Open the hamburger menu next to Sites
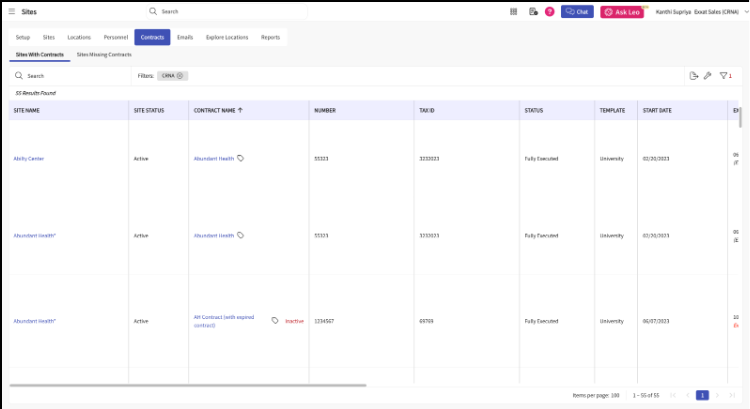 (x=11, y=11)
